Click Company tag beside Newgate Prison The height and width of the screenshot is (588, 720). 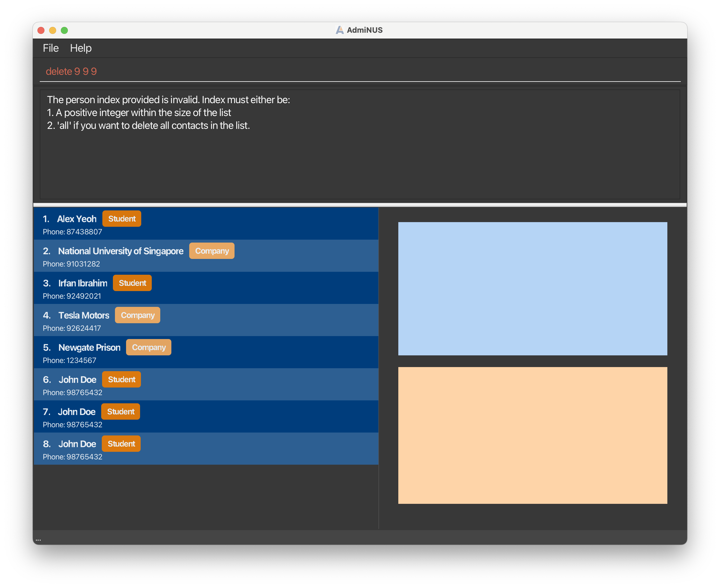pos(149,347)
